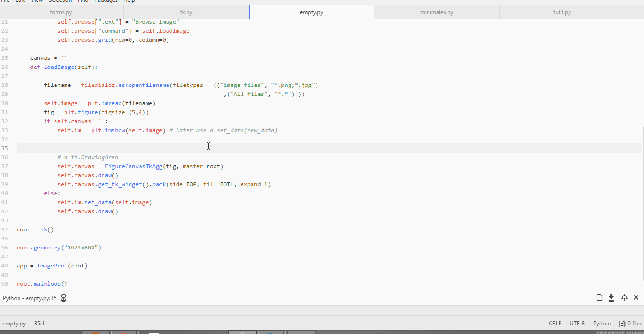Click 'self.canvas.draw()' on line 38
Viewport: 644px width, 334px height.
click(x=88, y=175)
